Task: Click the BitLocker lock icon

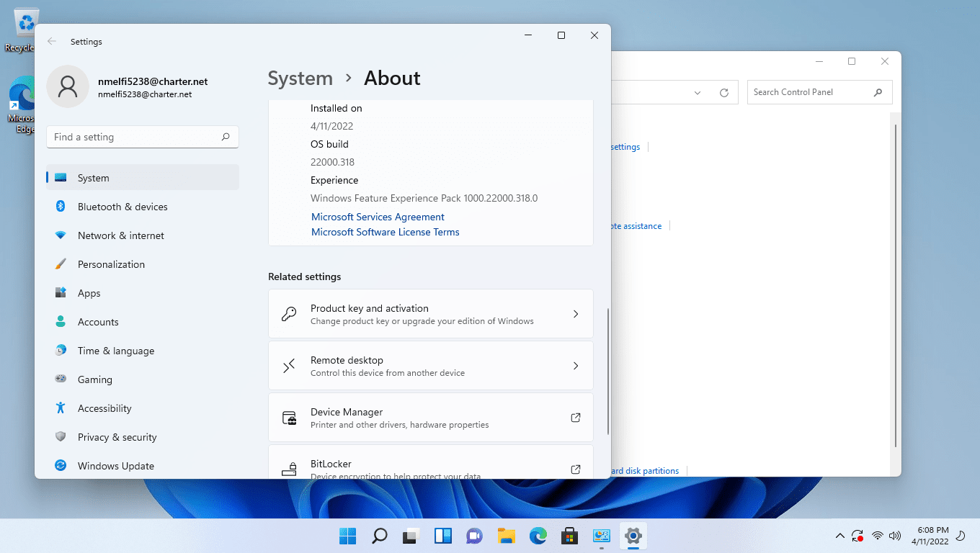Action: click(289, 469)
